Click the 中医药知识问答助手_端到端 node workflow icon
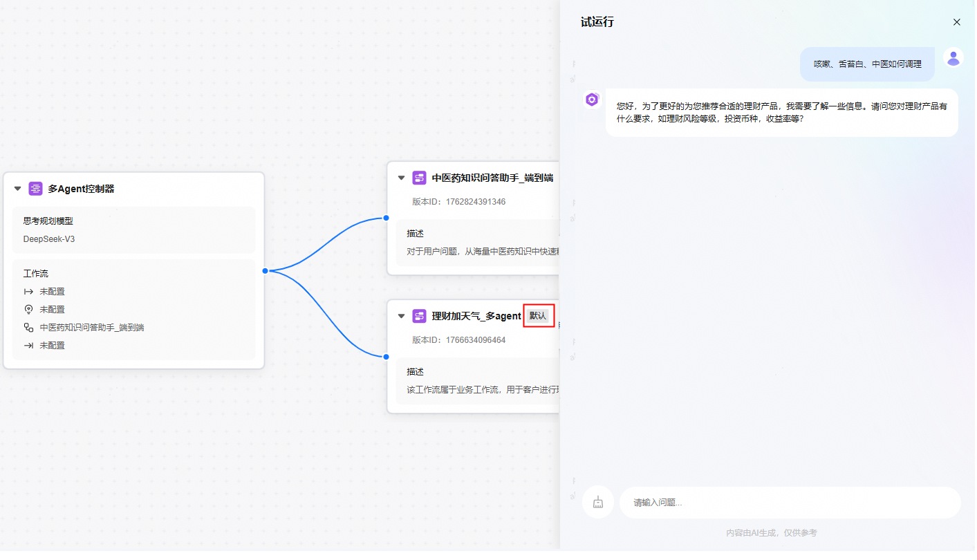The height and width of the screenshot is (560, 977). pyautogui.click(x=419, y=178)
